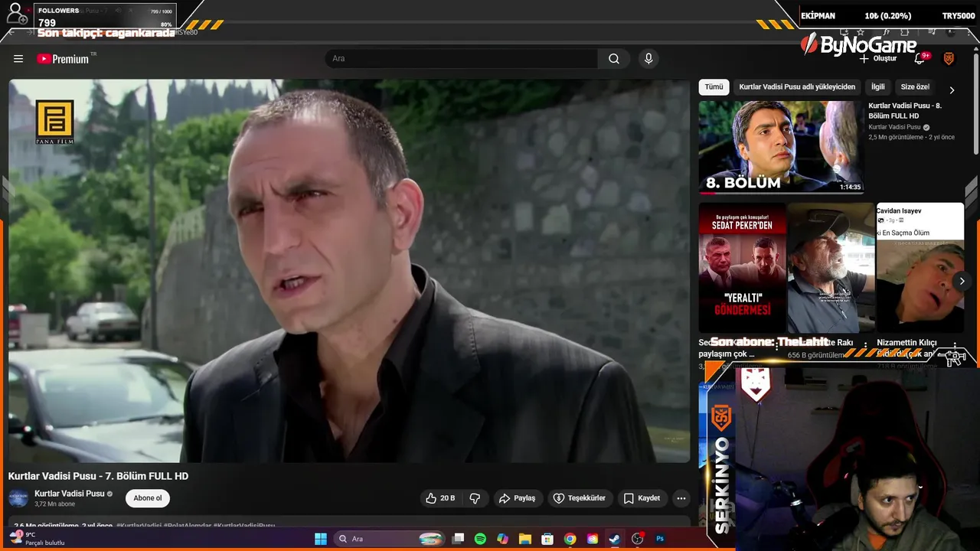Click video title Kurtlar Vadisi Pusu 7. Bölüm

(98, 476)
